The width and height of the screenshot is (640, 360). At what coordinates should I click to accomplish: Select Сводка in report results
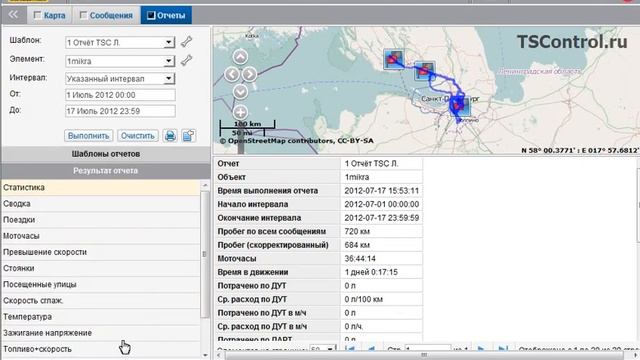pyautogui.click(x=101, y=204)
